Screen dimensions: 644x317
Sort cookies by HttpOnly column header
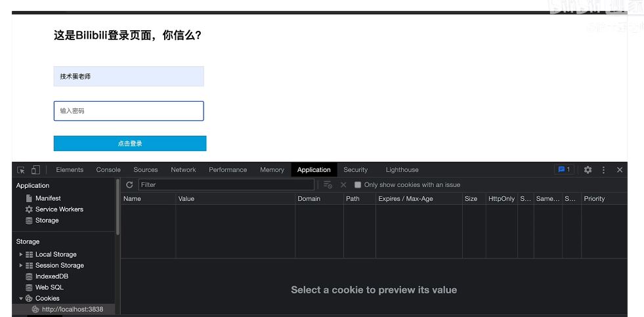pos(502,199)
